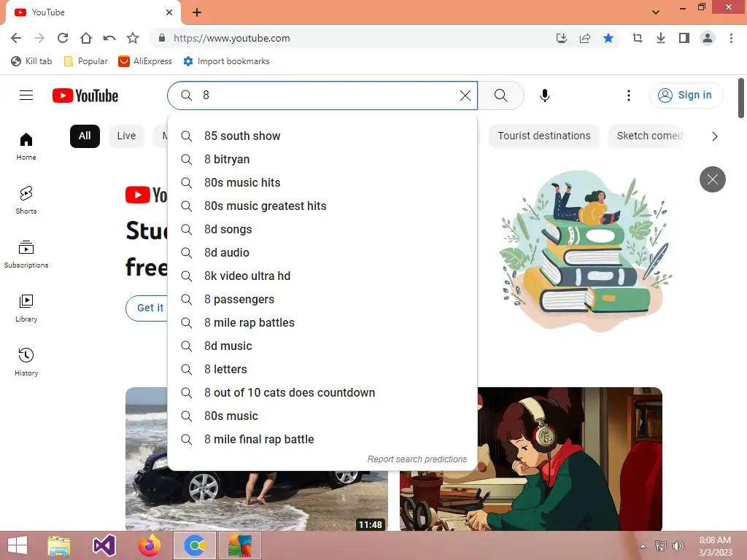Image resolution: width=747 pixels, height=560 pixels.
Task: Click the empty star icon beside undo
Action: (x=133, y=38)
